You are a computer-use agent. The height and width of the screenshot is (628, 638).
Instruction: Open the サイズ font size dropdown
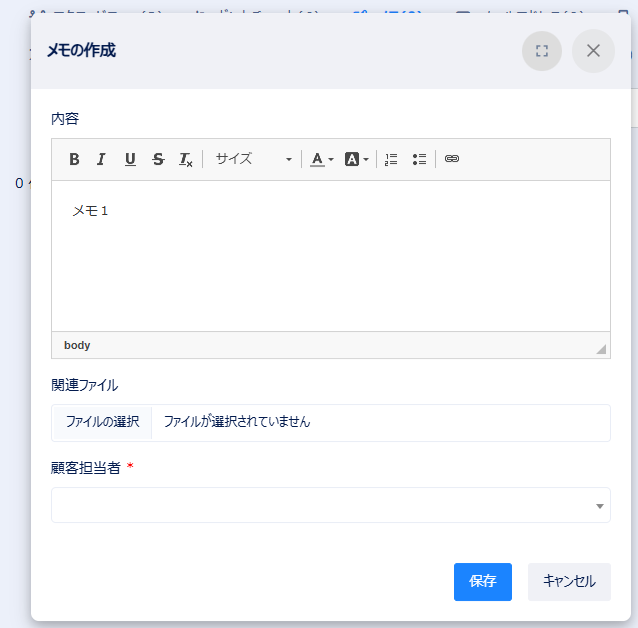(253, 159)
